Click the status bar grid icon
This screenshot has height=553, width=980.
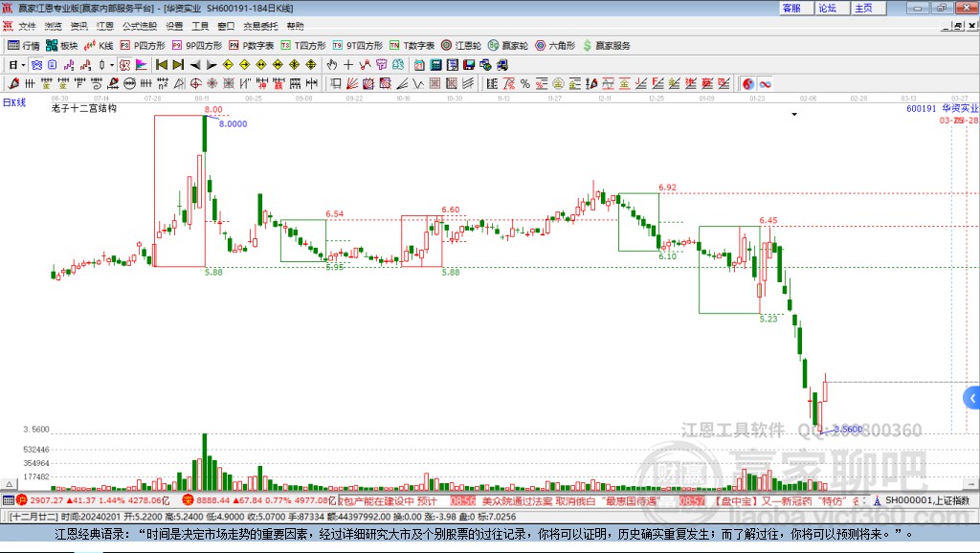[8, 500]
